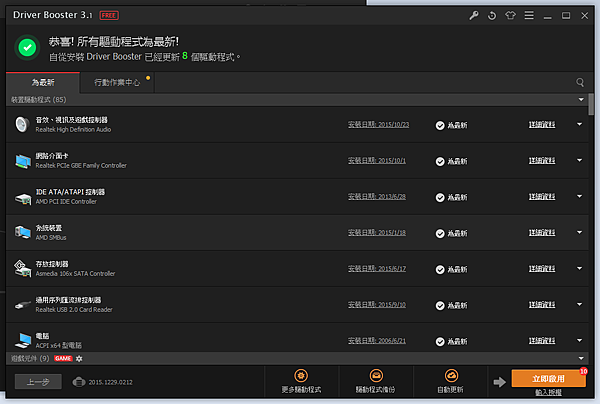Open details link for Asmedia SATA Controller

[x=542, y=269]
